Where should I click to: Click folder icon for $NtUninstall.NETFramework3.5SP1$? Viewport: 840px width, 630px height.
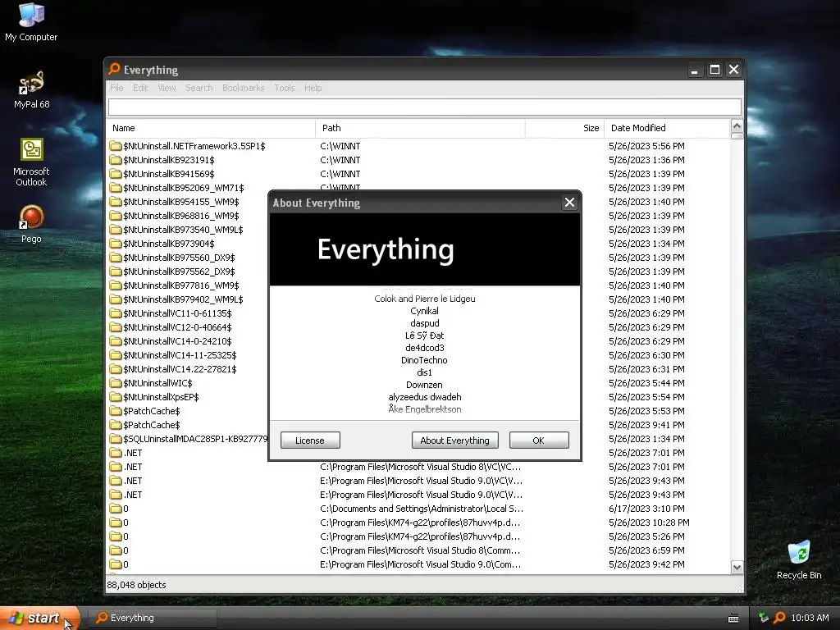(x=115, y=146)
